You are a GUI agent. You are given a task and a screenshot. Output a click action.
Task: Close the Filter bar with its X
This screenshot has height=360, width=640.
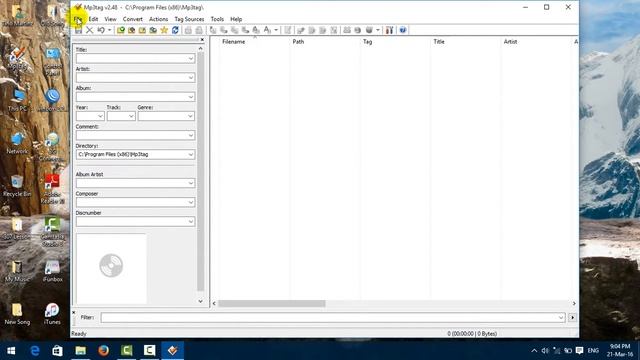coord(74,313)
